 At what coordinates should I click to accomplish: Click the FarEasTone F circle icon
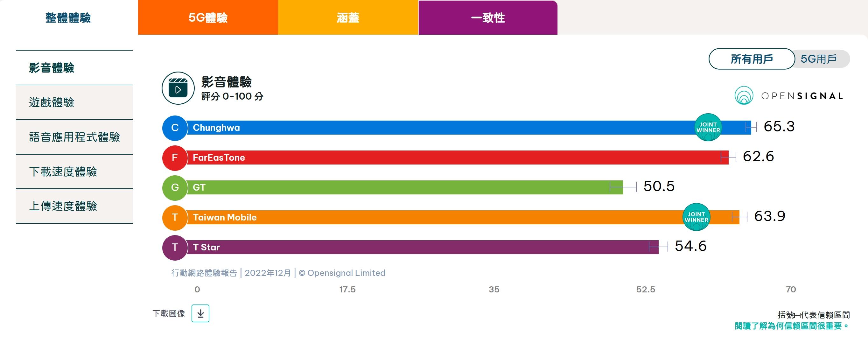(x=175, y=157)
